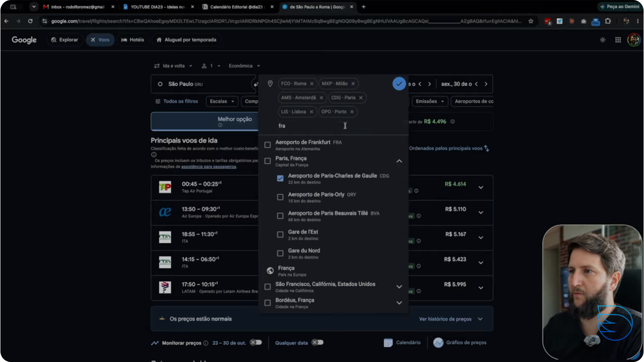Confirm destinations with the blue checkmark button

pyautogui.click(x=399, y=84)
